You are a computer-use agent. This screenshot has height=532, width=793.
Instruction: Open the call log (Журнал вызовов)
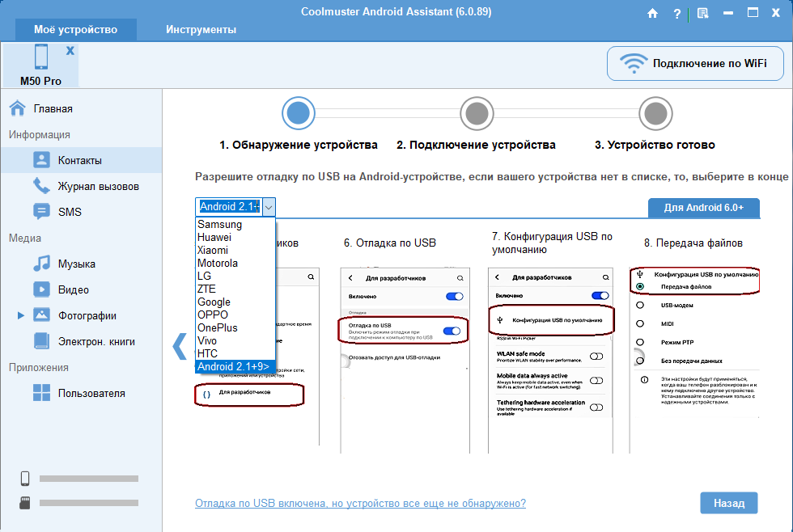98,186
